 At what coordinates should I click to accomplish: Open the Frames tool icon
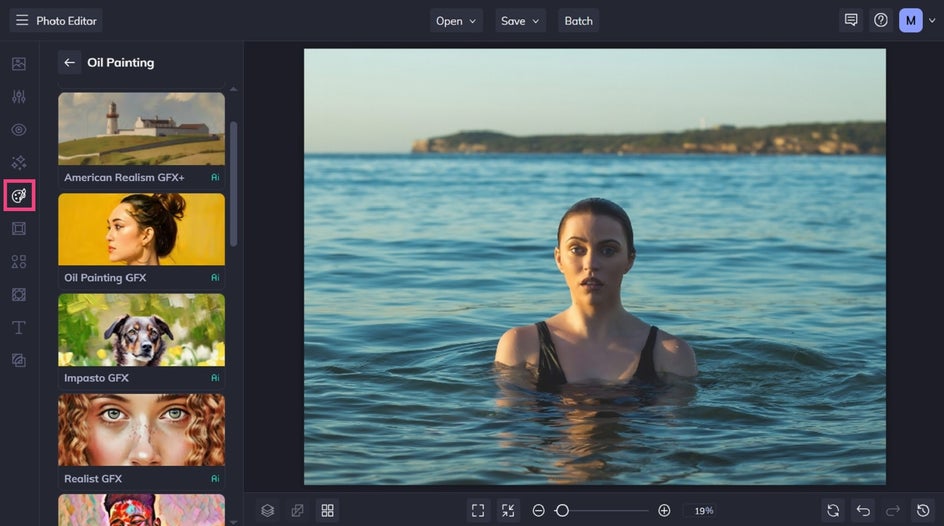tap(19, 229)
